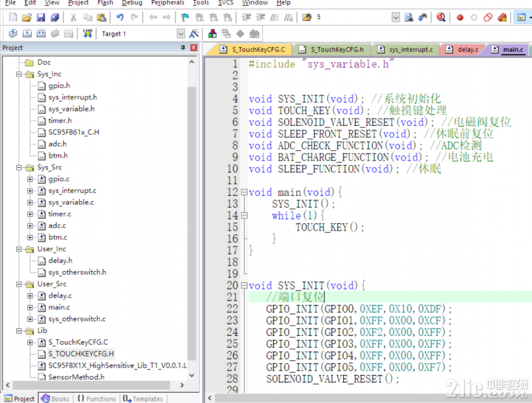
Task: Switch to delay.c editor tab
Action: (463, 49)
